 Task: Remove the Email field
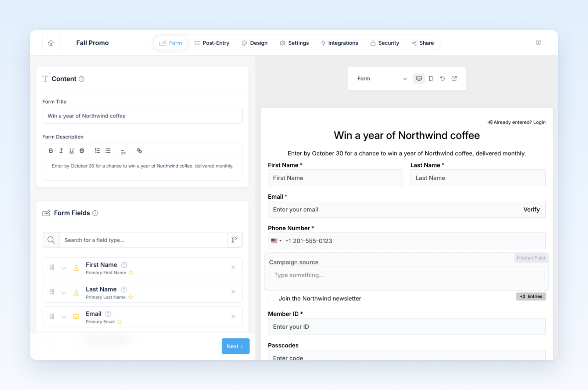point(233,316)
